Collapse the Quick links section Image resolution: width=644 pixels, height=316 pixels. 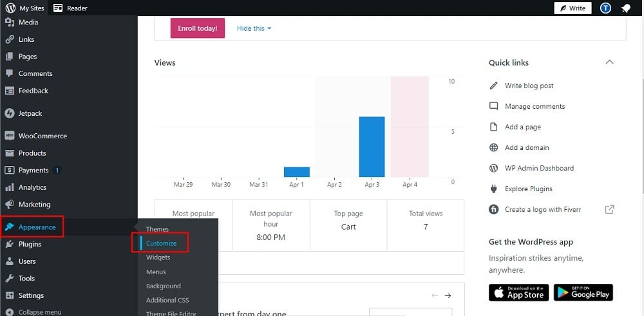[x=610, y=62]
